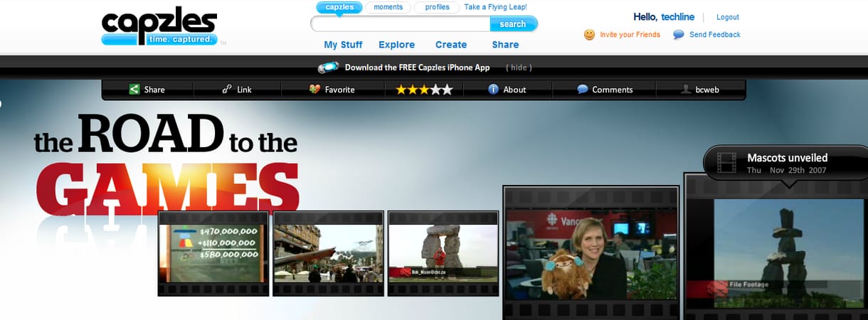
Task: Click the Capzles logo
Action: [x=159, y=27]
